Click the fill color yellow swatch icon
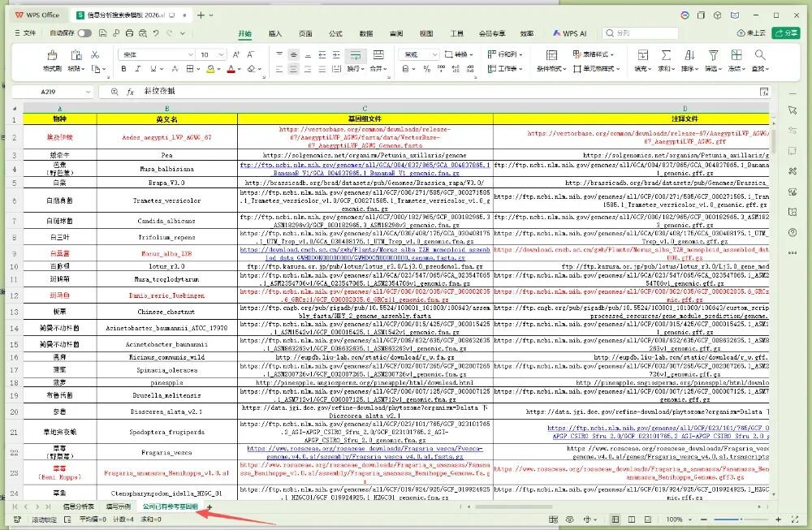 click(x=210, y=69)
